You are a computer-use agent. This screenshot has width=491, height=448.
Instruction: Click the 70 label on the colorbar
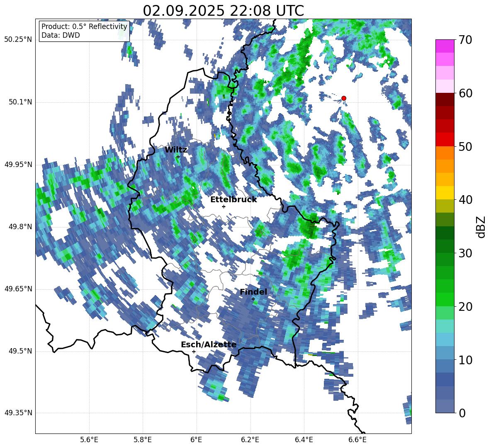(x=465, y=40)
